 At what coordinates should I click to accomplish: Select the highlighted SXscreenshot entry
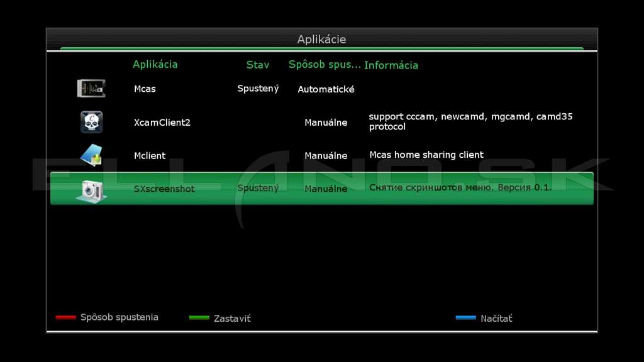322,189
